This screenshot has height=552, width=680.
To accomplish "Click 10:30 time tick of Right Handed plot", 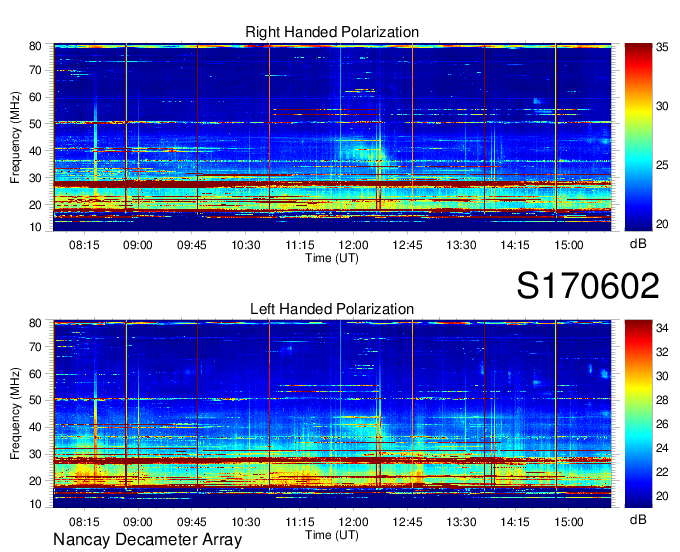I will click(x=246, y=245).
